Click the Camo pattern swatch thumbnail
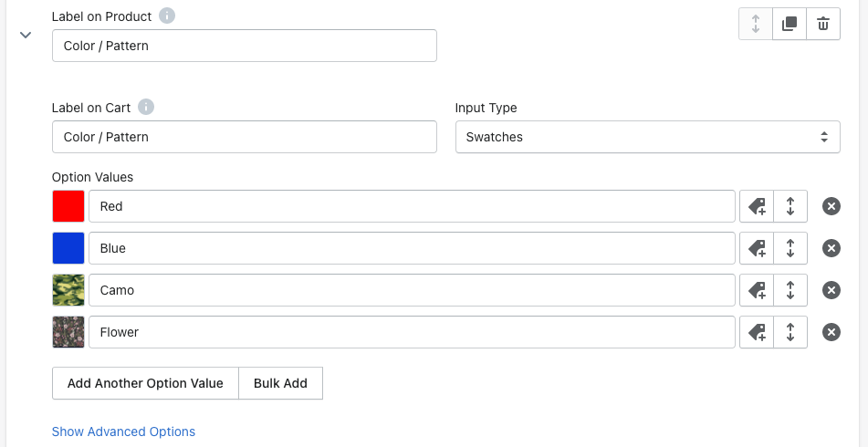Image resolution: width=868 pixels, height=447 pixels. pyautogui.click(x=68, y=290)
